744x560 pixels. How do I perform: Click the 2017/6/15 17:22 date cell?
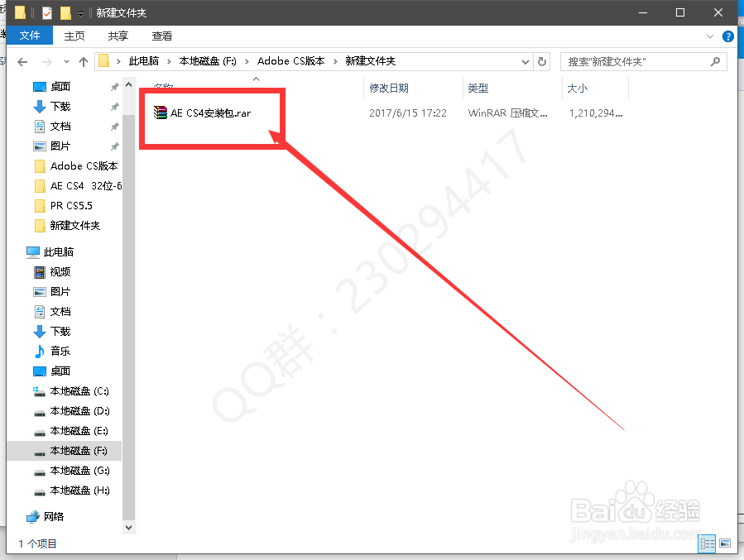click(408, 112)
